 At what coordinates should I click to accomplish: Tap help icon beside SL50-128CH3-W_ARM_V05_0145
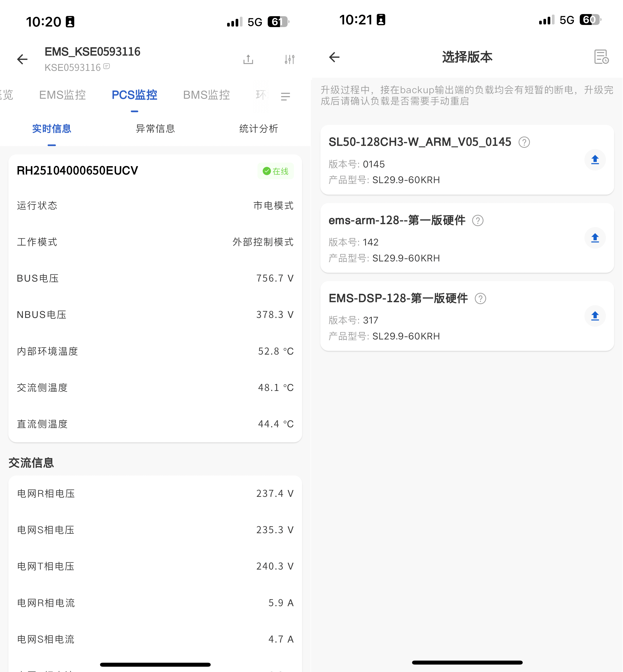[x=524, y=142]
